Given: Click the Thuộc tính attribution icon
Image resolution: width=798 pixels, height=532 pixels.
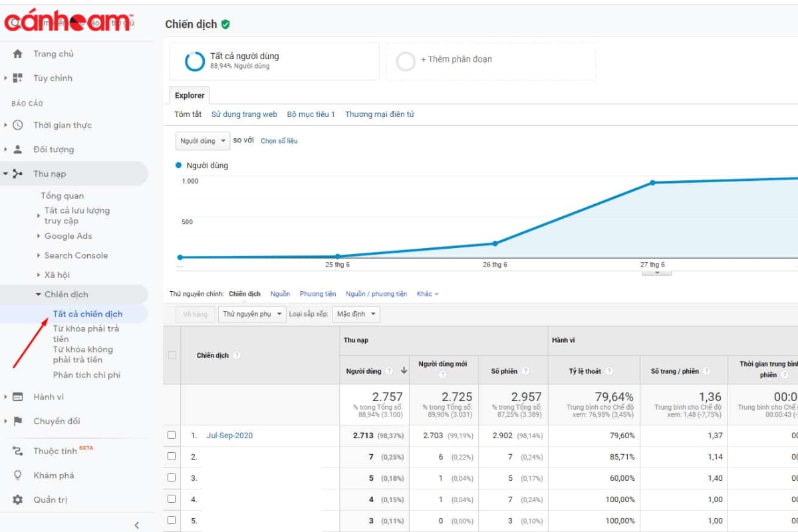Looking at the screenshot, I should click(x=18, y=451).
